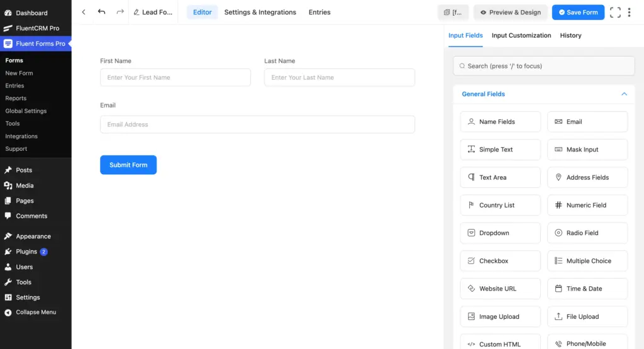Open Integrations submenu link
Screen dimensions: 644x349
point(21,136)
